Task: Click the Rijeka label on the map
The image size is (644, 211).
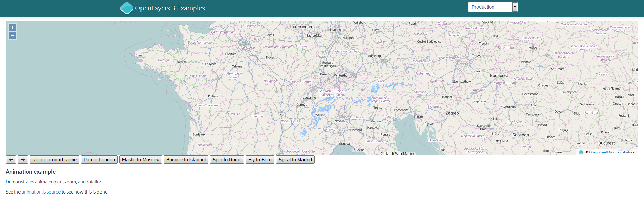Action: (x=429, y=124)
